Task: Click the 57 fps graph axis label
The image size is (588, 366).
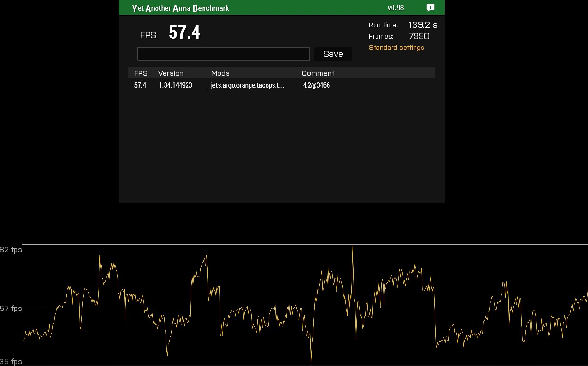Action: (x=11, y=309)
